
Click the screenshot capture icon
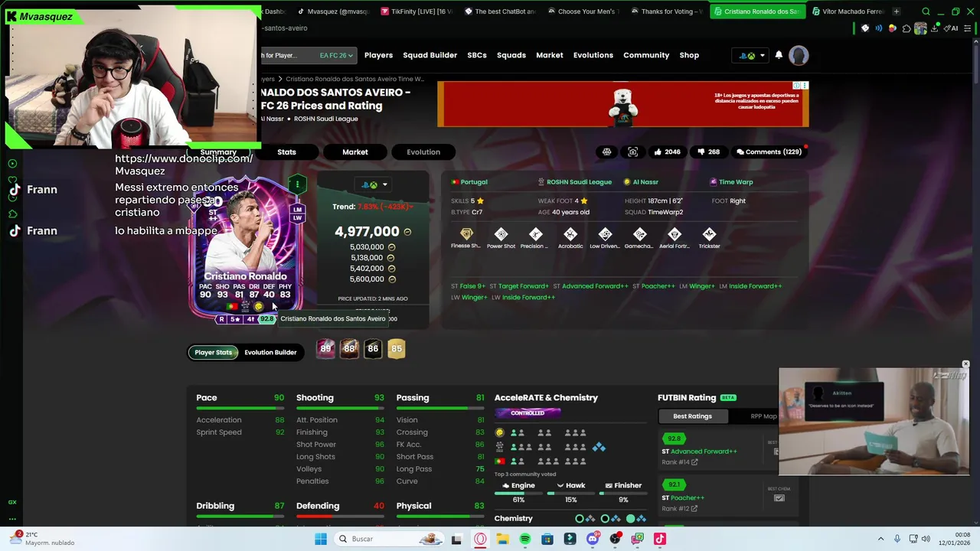632,152
